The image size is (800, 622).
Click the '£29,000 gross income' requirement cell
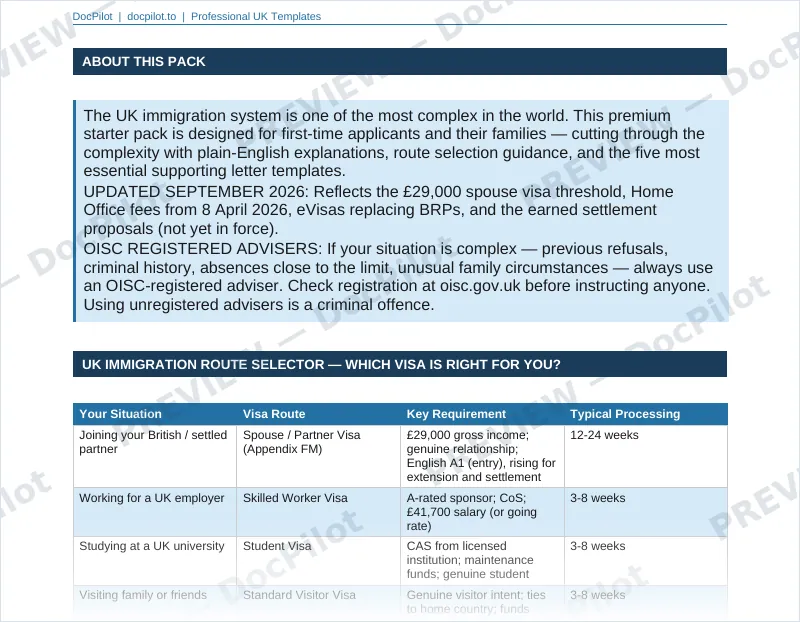pyautogui.click(x=483, y=456)
